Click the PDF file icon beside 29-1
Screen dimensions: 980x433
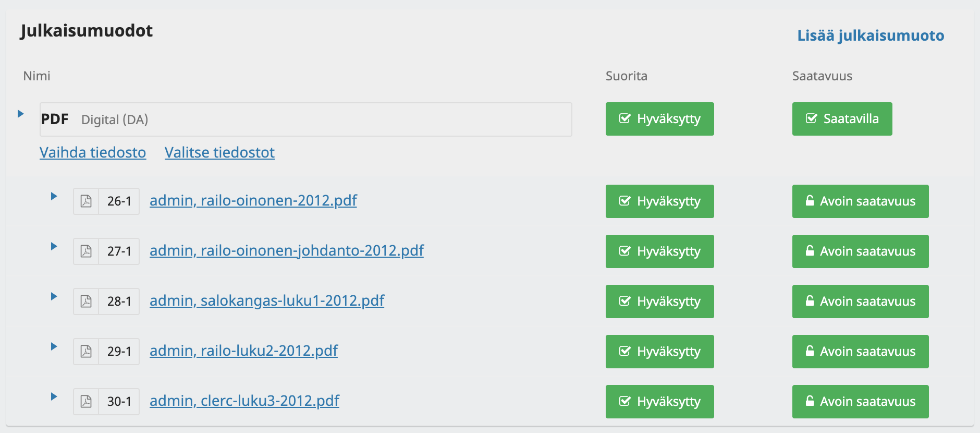click(86, 352)
